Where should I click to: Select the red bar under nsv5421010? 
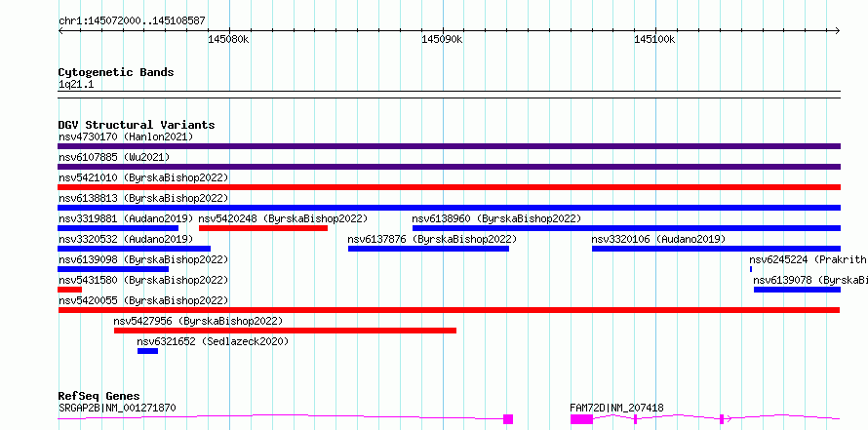tap(449, 187)
